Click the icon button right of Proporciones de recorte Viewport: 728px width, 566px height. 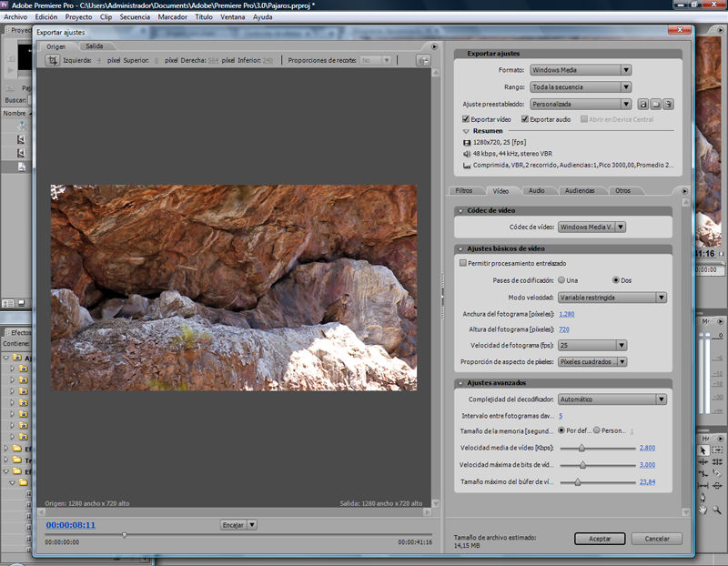[x=423, y=60]
